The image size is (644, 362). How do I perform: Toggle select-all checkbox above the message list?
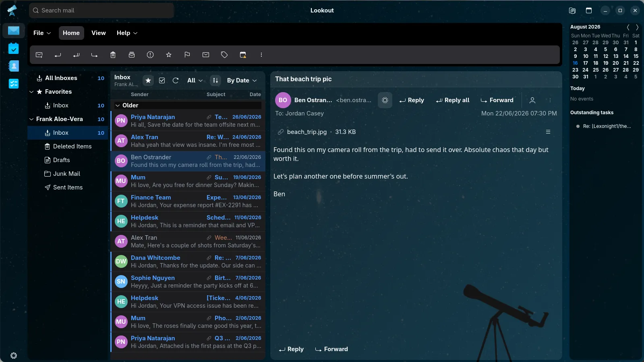(162, 80)
